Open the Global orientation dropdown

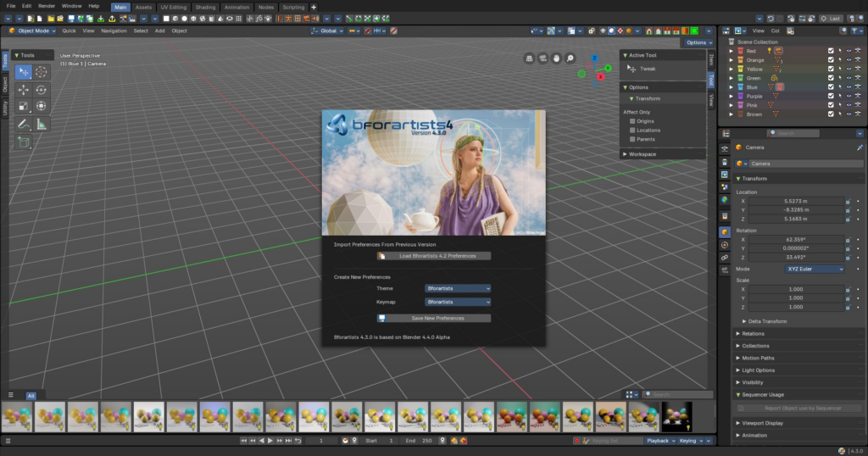[327, 31]
